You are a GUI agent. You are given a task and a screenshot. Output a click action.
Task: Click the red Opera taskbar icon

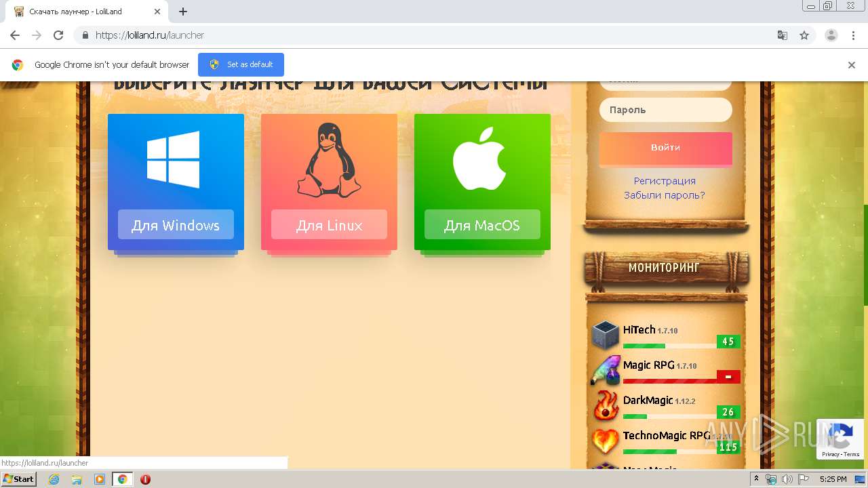click(x=145, y=479)
